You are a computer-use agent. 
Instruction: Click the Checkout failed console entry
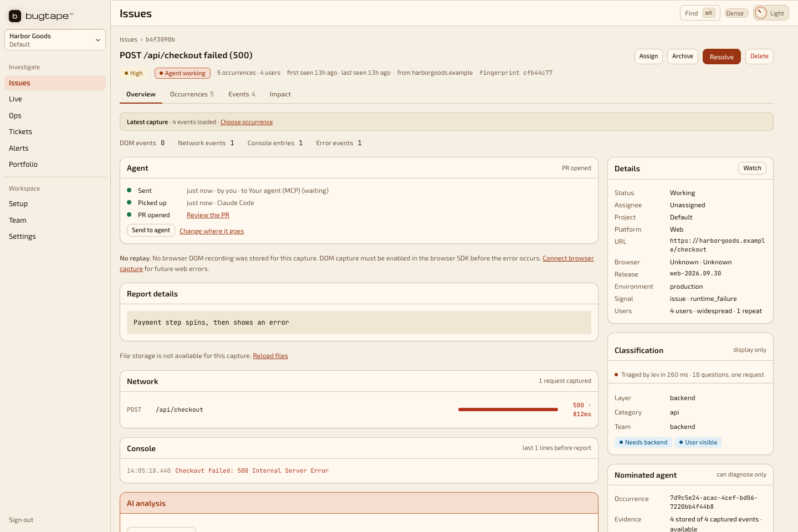[x=359, y=471]
